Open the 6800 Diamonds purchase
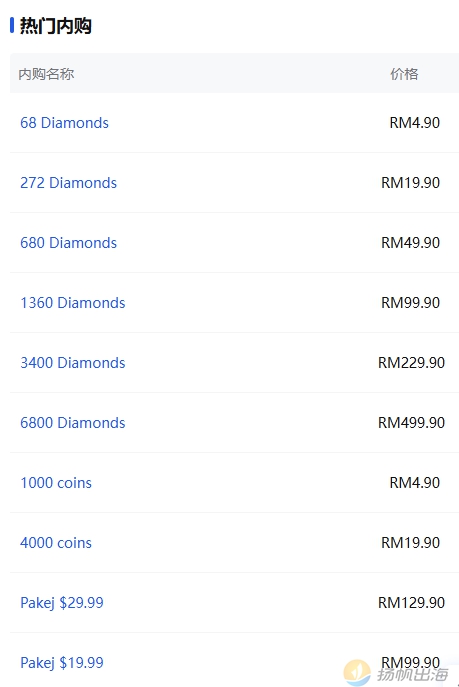This screenshot has height=687, width=459. click(73, 423)
